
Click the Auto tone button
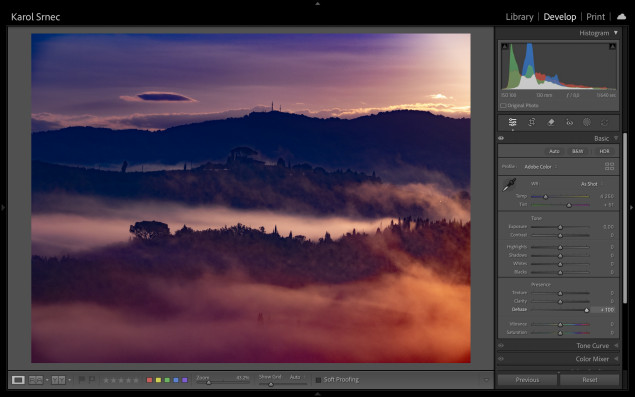pos(554,151)
